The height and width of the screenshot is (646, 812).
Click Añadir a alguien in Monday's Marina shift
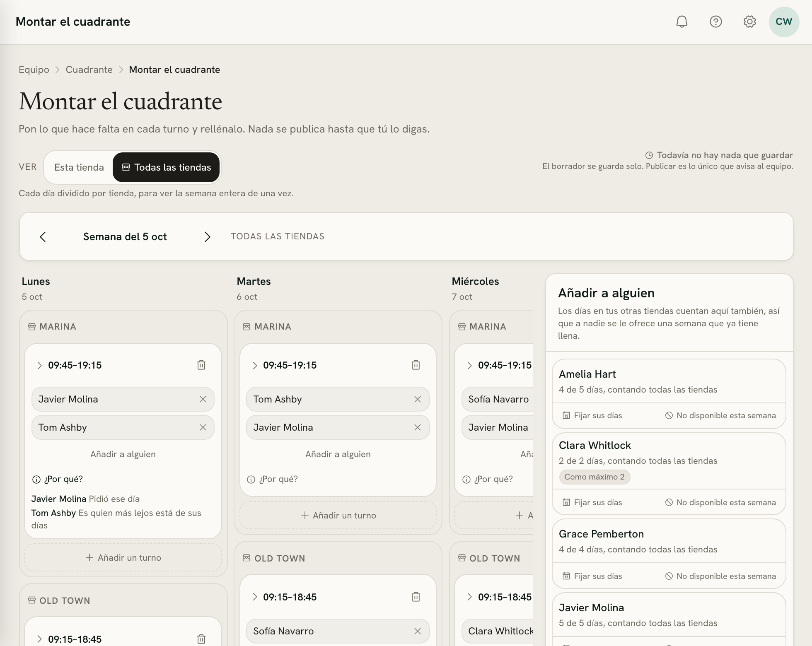pos(123,454)
